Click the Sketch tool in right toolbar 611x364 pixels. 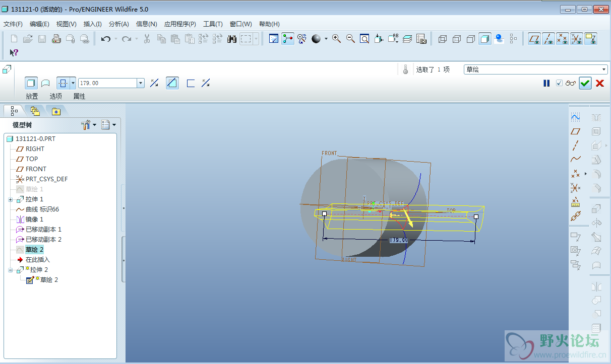pos(575,117)
